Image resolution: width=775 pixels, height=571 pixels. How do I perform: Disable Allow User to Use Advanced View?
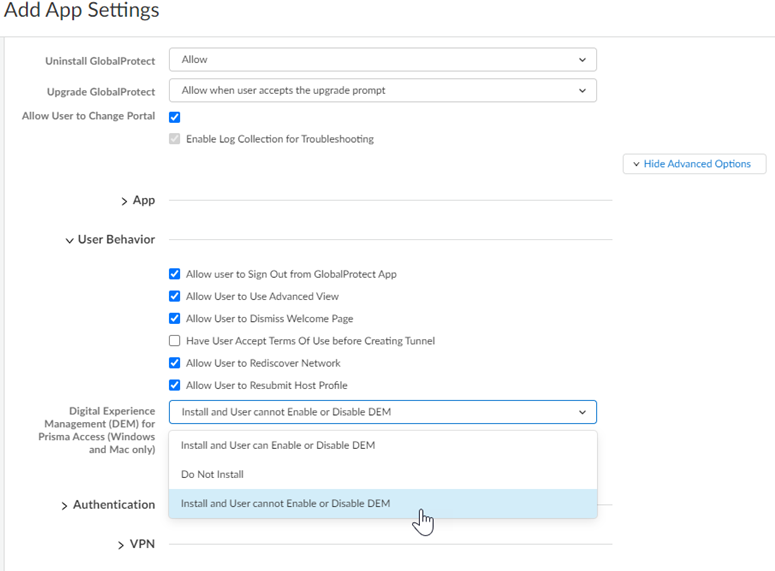point(175,296)
